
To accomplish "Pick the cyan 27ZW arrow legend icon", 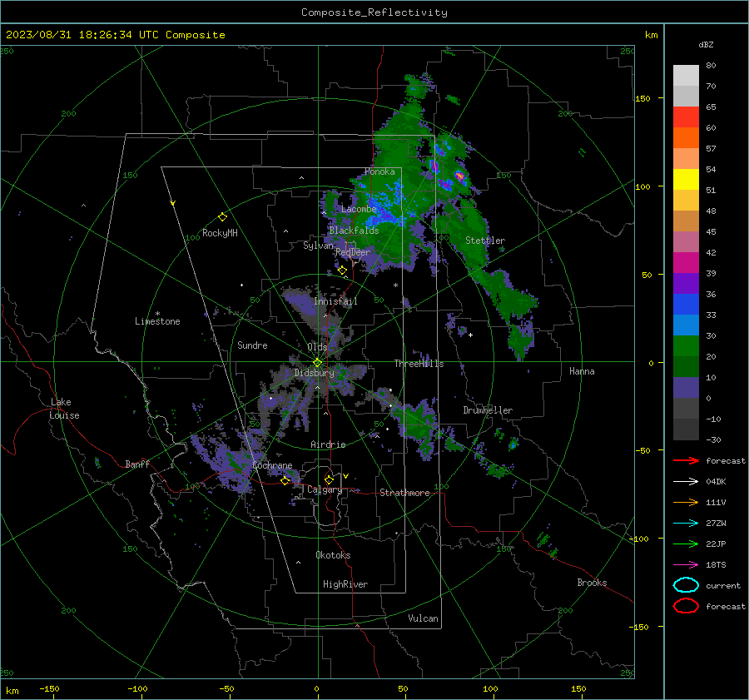I will [686, 524].
